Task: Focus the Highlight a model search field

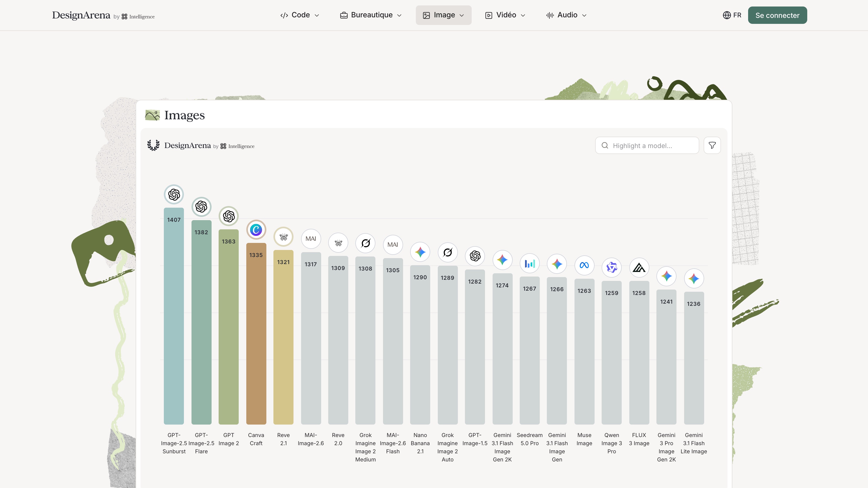Action: 647,146
